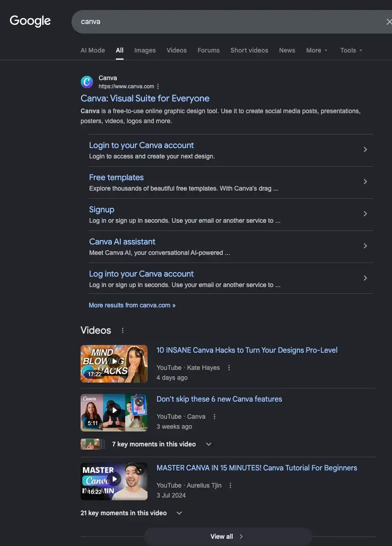The height and width of the screenshot is (546, 392).
Task: Open Log into your Canva account link
Action: tap(141, 274)
